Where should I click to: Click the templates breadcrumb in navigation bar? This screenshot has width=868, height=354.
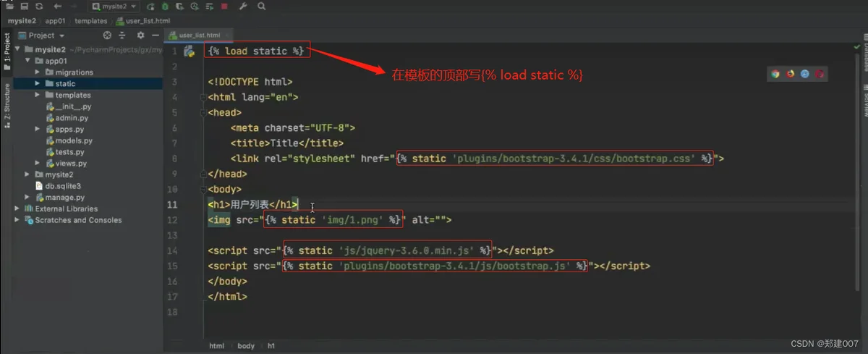90,21
